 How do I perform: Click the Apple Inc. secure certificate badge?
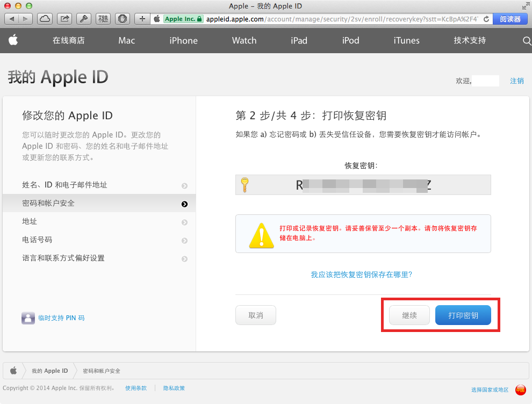[183, 19]
